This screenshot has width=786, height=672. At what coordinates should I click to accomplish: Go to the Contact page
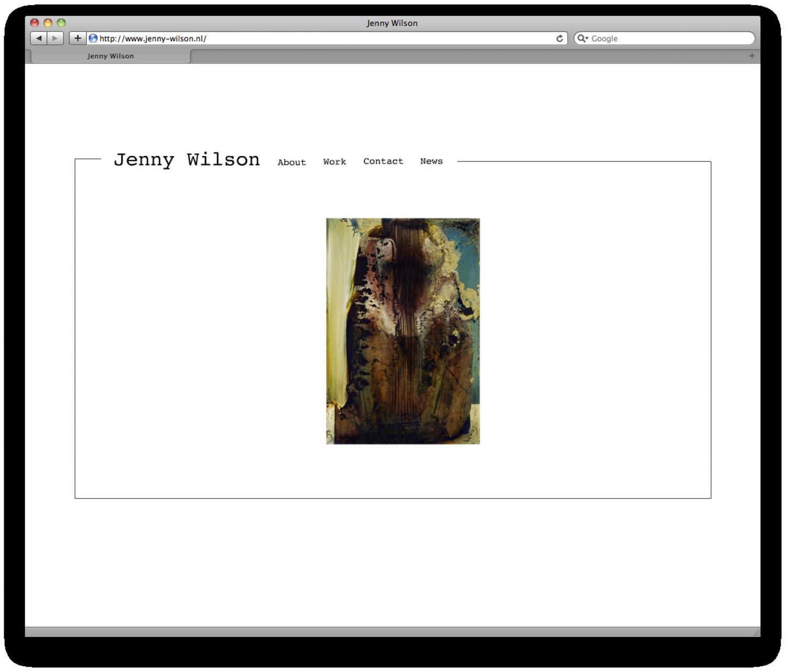[383, 161]
